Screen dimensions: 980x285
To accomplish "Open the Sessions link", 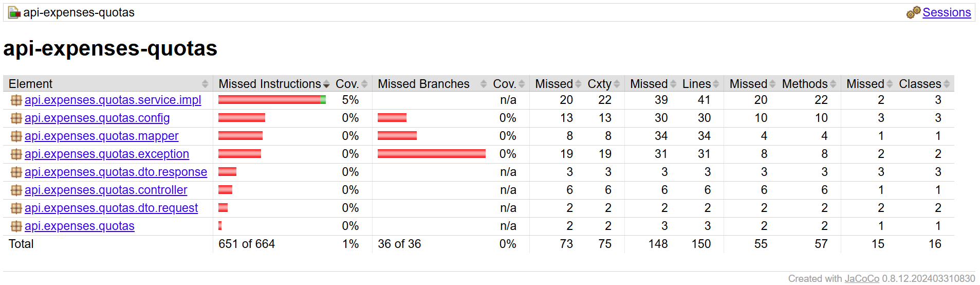I will (947, 12).
